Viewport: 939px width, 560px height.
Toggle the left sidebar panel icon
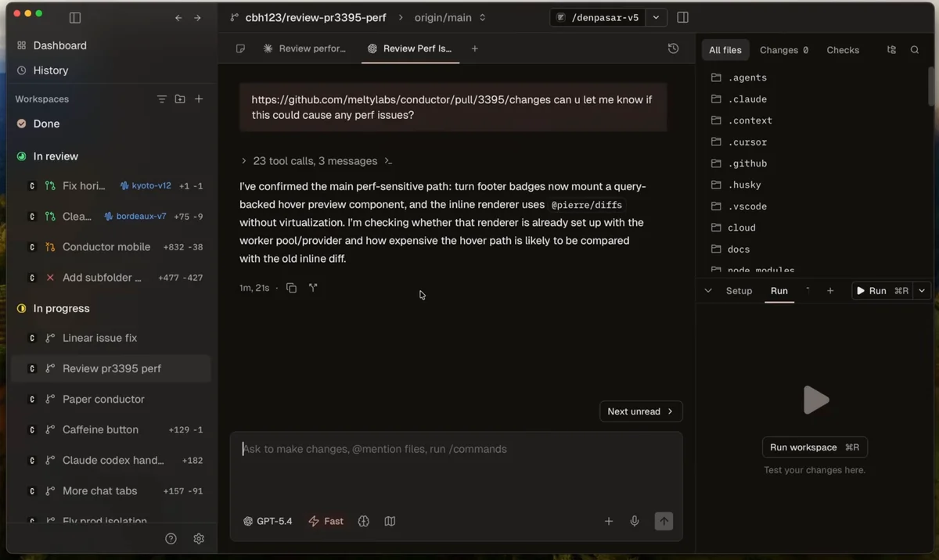click(x=75, y=17)
